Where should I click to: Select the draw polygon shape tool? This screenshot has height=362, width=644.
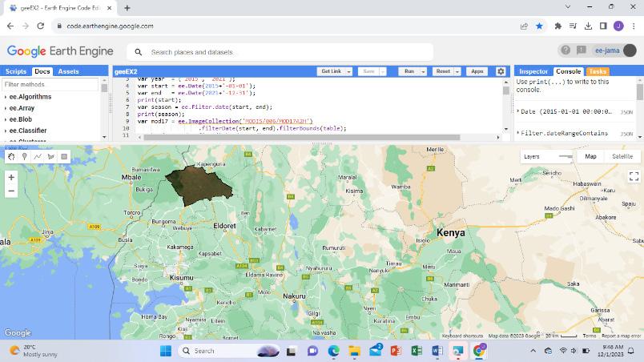(x=51, y=156)
